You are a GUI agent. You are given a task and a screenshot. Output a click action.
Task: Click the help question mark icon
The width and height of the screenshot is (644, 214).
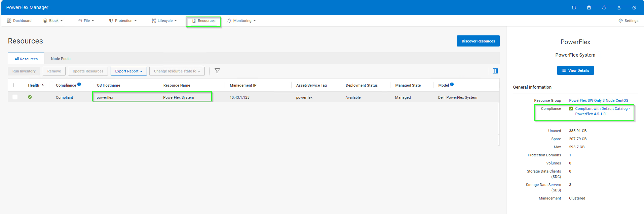634,7
